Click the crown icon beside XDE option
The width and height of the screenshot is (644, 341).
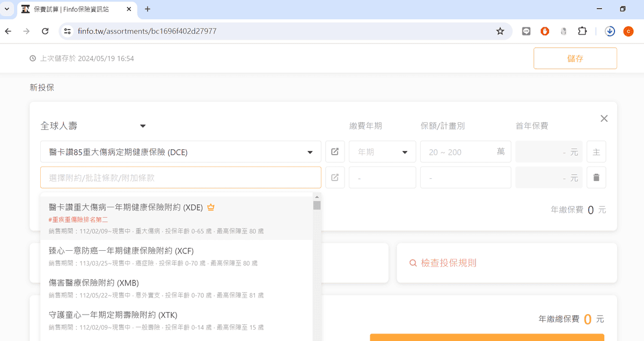point(211,207)
